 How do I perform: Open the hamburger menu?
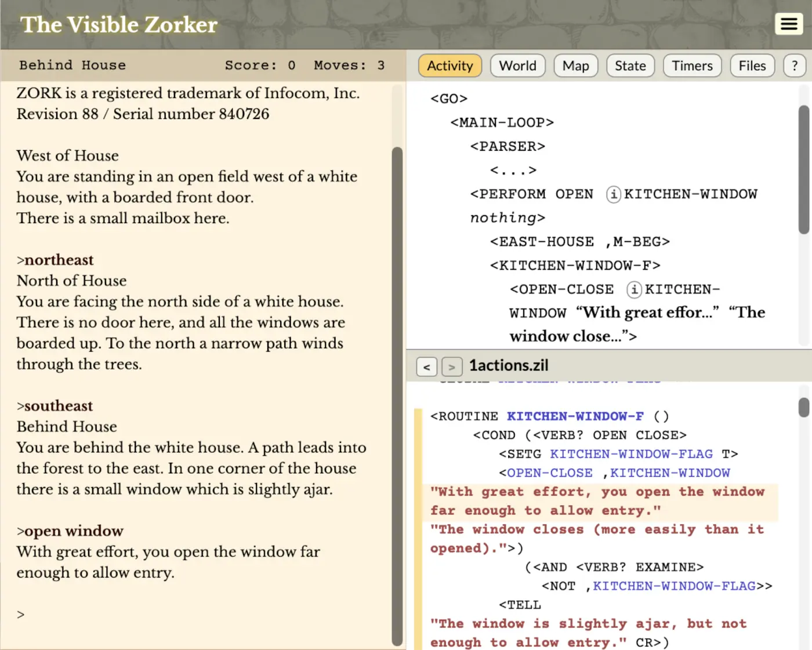(788, 24)
